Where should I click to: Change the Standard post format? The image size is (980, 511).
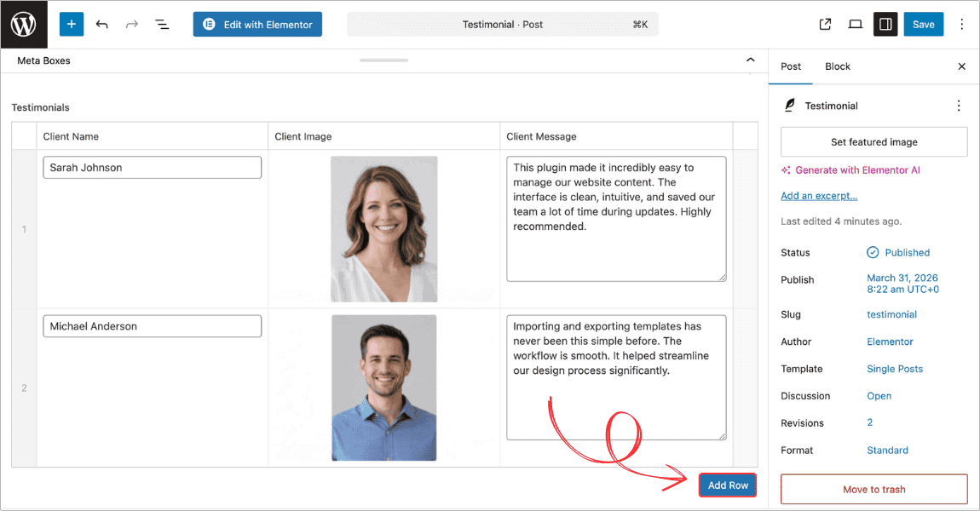click(887, 450)
